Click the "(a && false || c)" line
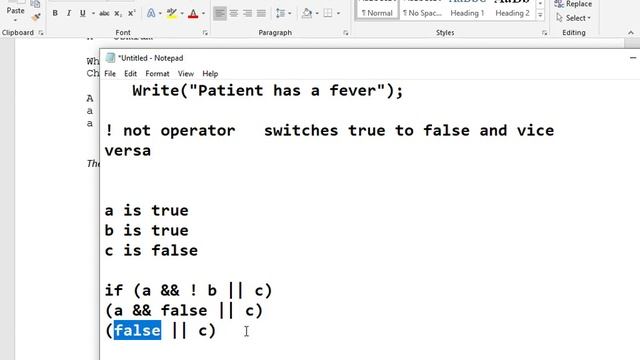This screenshot has height=360, width=640. [x=184, y=311]
